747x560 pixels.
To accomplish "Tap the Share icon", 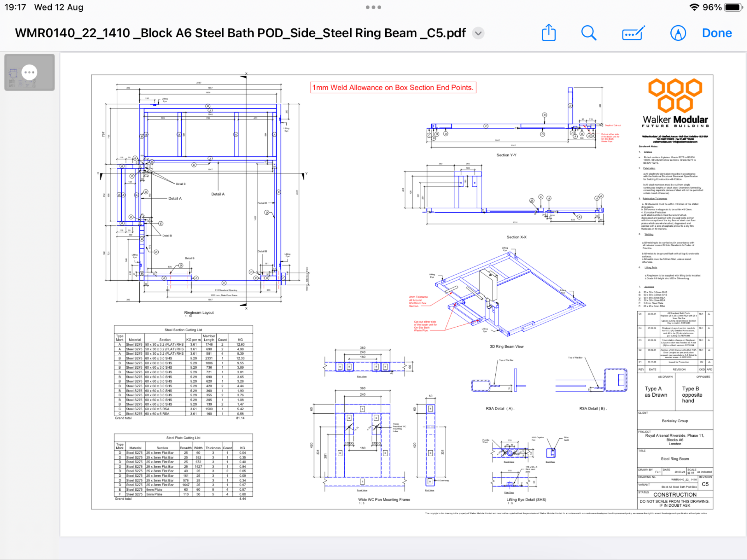I will 549,33.
